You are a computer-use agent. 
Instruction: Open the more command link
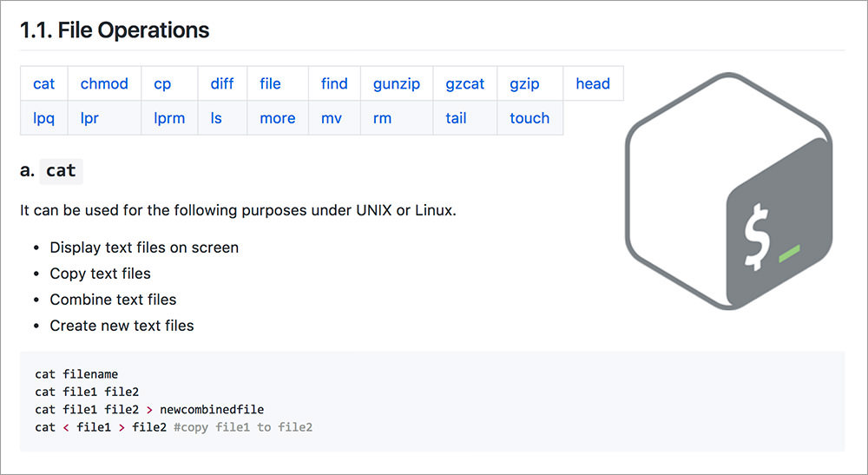click(278, 119)
